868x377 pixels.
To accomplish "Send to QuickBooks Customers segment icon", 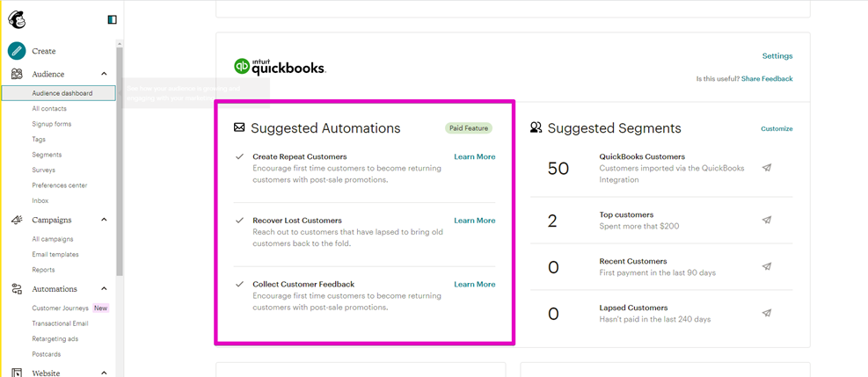I will (x=767, y=168).
